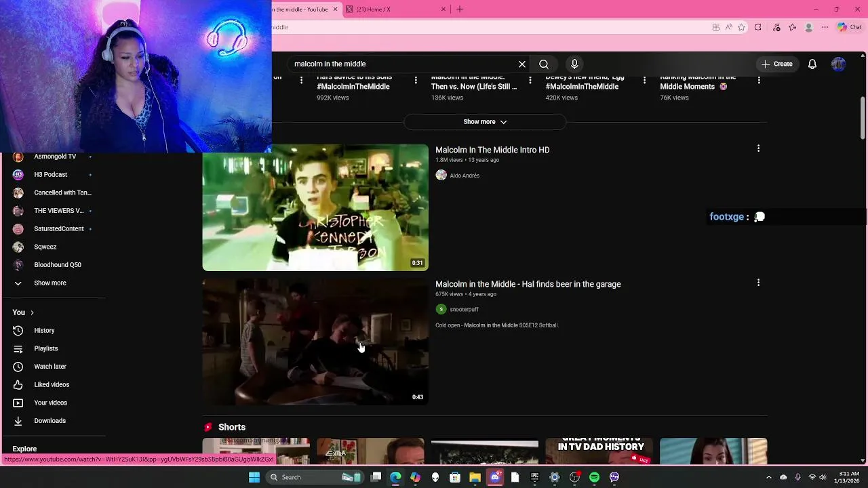868x488 pixels.
Task: Open Microsoft Store taskbar icon
Action: pyautogui.click(x=455, y=477)
